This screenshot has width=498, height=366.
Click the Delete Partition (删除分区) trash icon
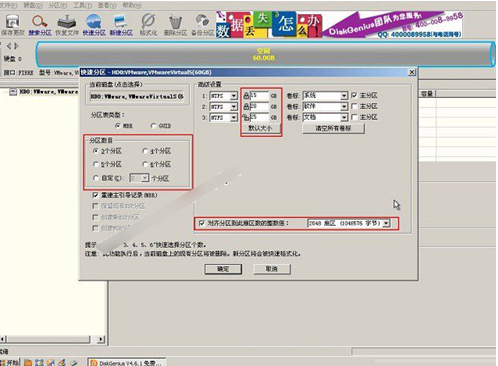pyautogui.click(x=175, y=25)
